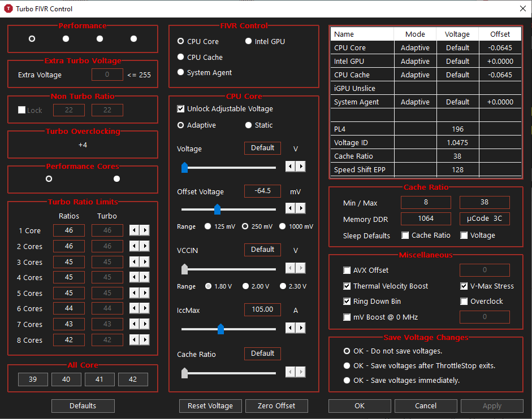Screen dimensions: 532x419
Task: Click the Voltage slider thumb
Action: pyautogui.click(x=184, y=168)
